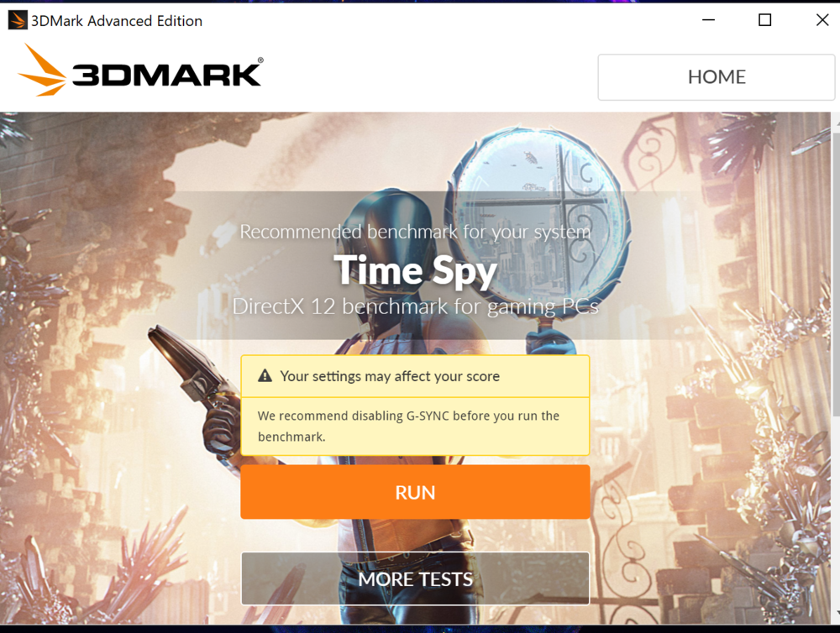Image resolution: width=840 pixels, height=633 pixels.
Task: Click the 3DMARK wordmark in the header
Action: (168, 73)
